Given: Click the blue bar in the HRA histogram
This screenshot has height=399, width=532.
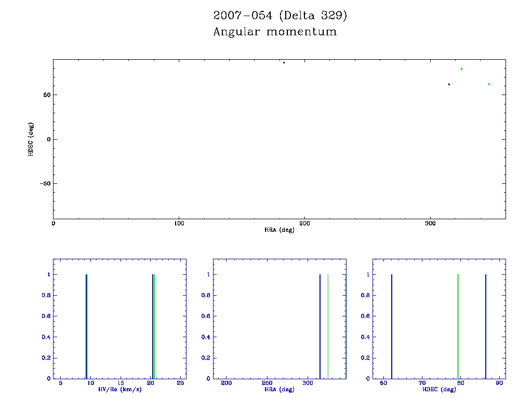Looking at the screenshot, I should tap(320, 326).
